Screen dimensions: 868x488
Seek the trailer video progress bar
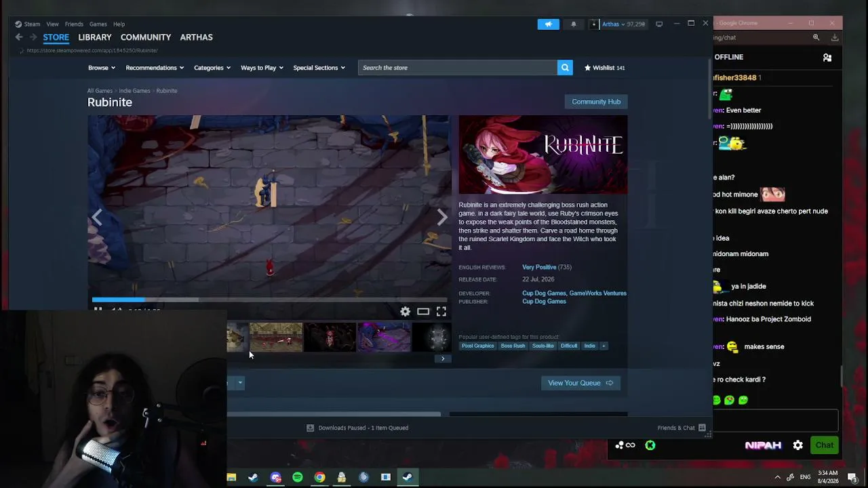pos(270,300)
